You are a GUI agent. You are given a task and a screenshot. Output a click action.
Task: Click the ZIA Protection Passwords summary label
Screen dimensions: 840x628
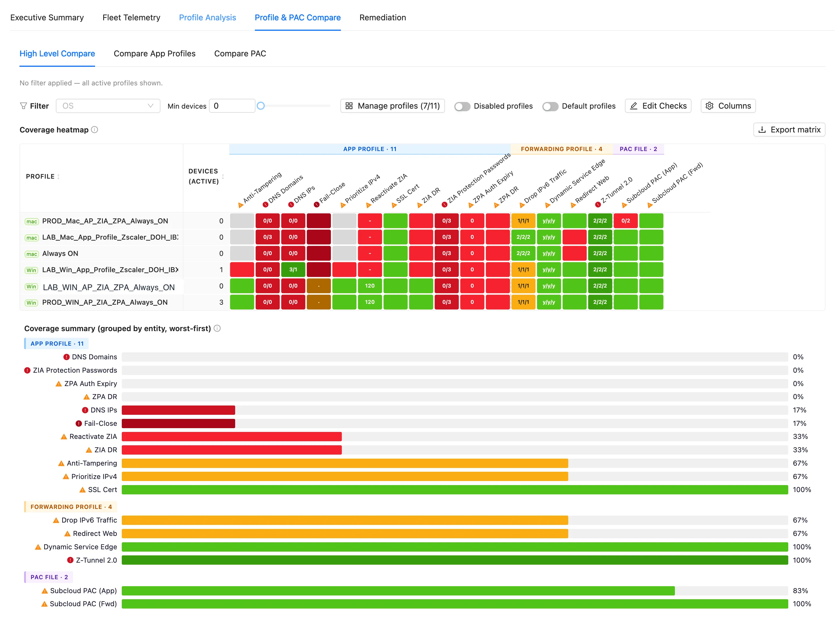[75, 370]
